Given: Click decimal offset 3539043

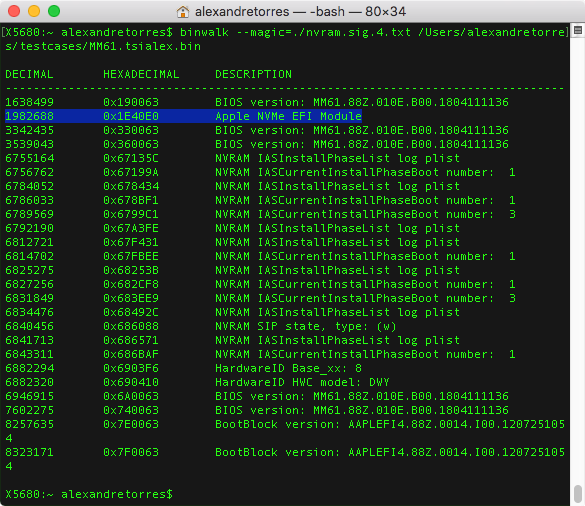Looking at the screenshot, I should (x=29, y=144).
